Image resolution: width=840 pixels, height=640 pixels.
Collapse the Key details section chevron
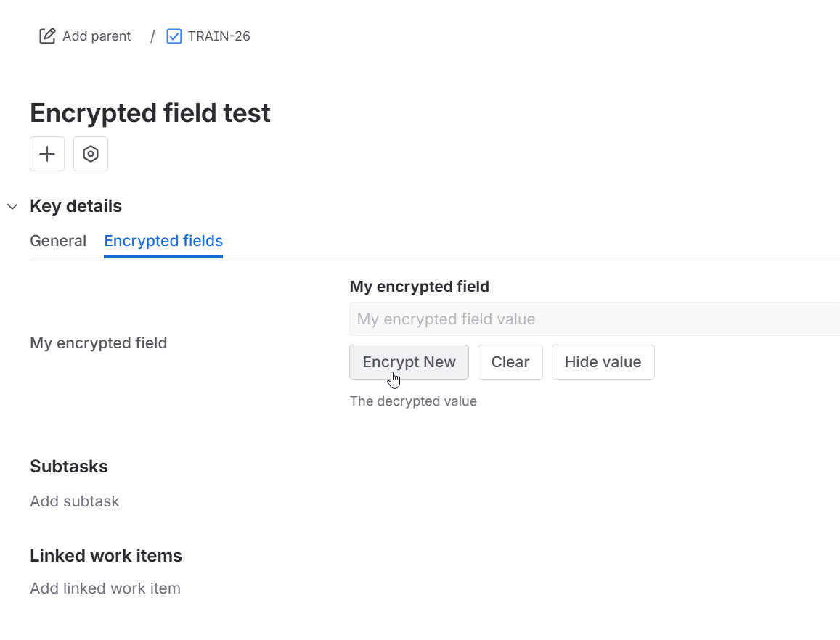pos(12,206)
